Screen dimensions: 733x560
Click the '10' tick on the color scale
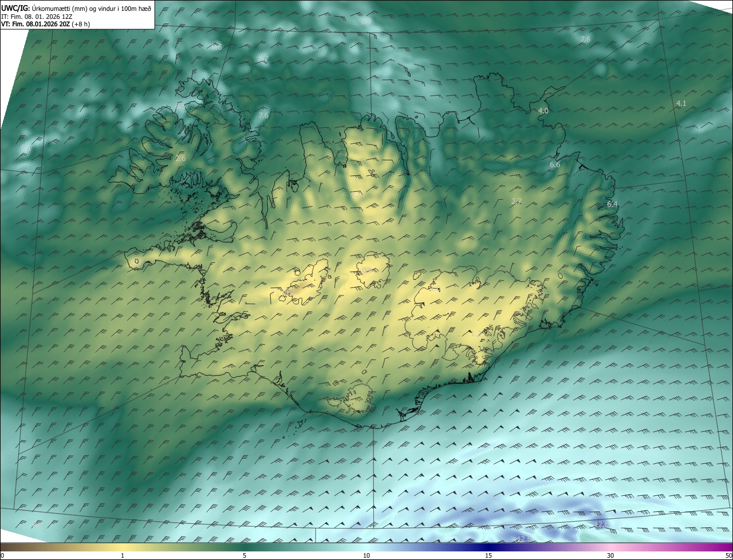coord(366,555)
